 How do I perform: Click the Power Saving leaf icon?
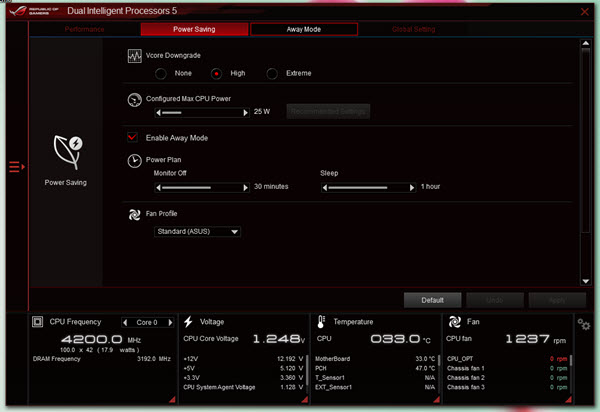pos(68,152)
